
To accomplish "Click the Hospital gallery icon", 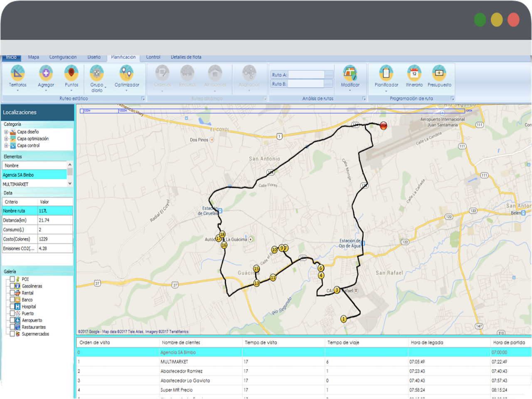I will [x=17, y=307].
